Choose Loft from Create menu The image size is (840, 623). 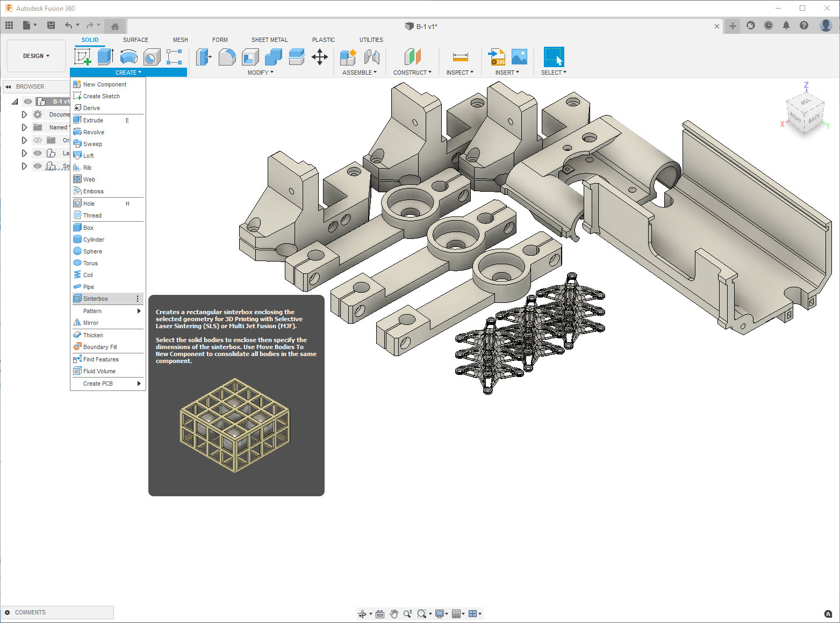pyautogui.click(x=108, y=156)
